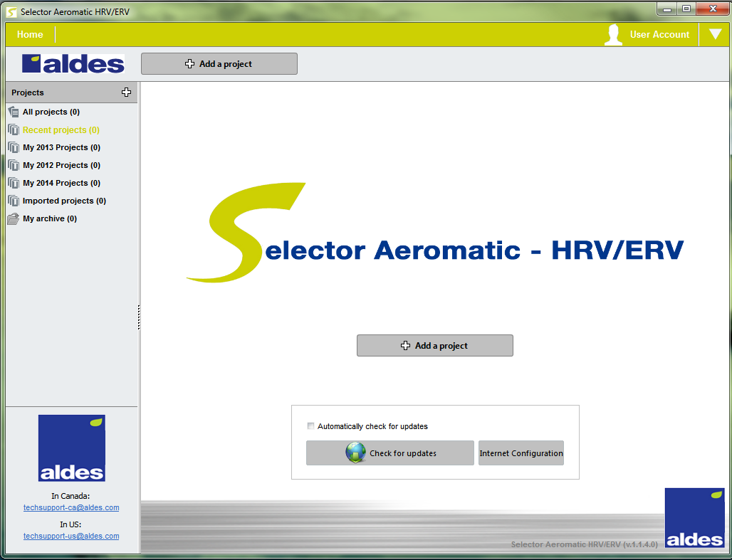The height and width of the screenshot is (560, 732).
Task: Enable Automatically check for updates checkbox
Action: coord(310,426)
